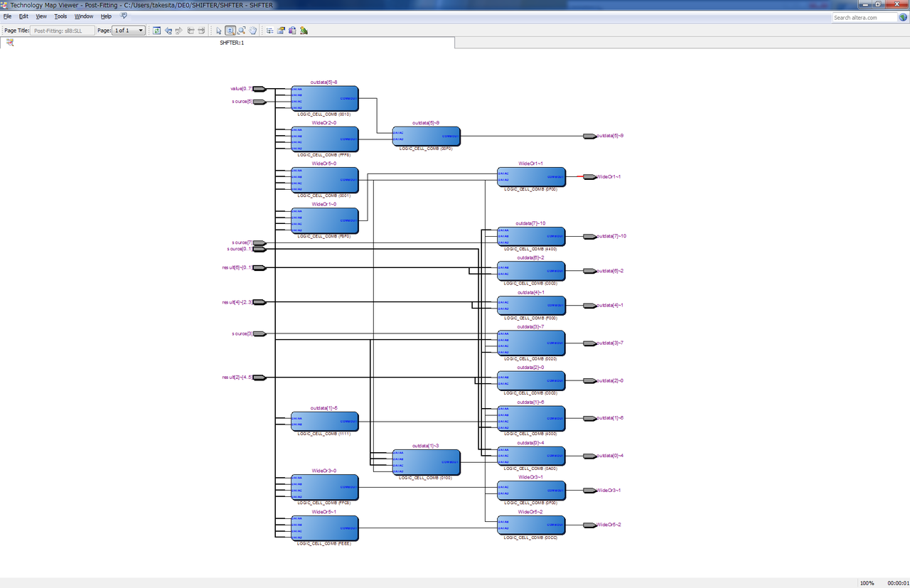This screenshot has width=910, height=588.
Task: Select the outdata[0]~4 logic cell block
Action: coord(531,456)
